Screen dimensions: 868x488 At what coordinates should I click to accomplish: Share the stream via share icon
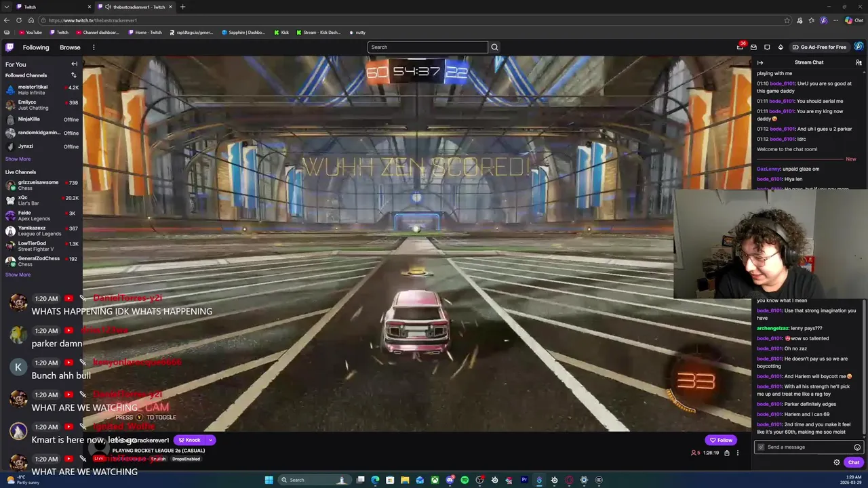click(x=727, y=453)
